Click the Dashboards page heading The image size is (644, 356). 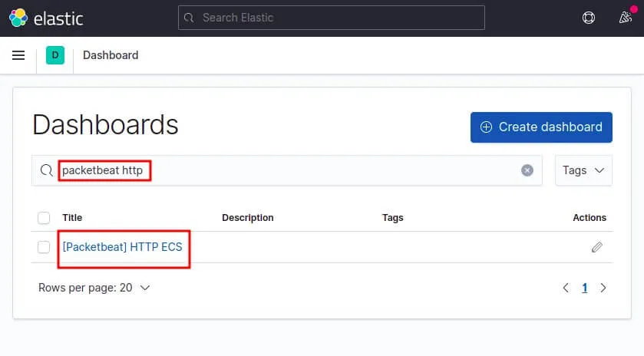[x=105, y=125]
